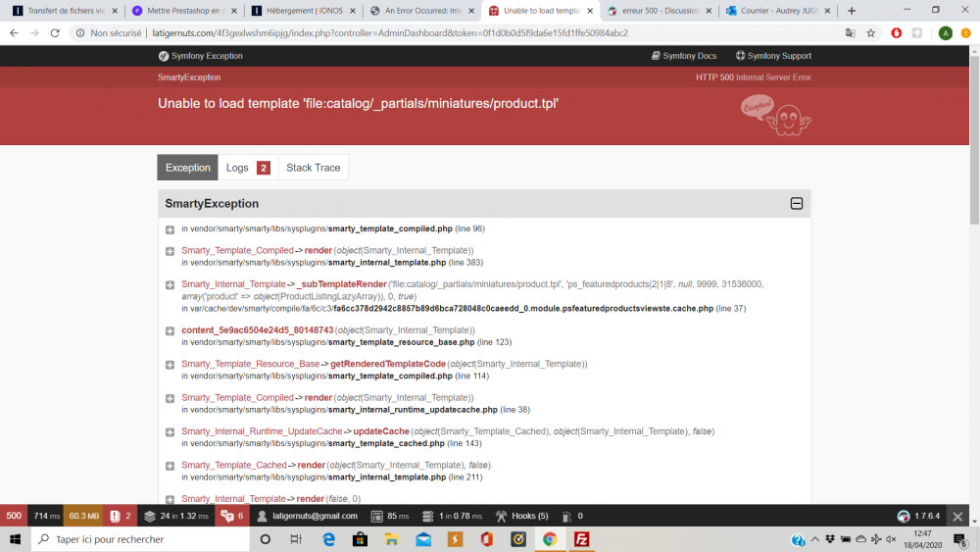Open the Windows Start menu
The height and width of the screenshot is (552, 980).
tap(15, 539)
